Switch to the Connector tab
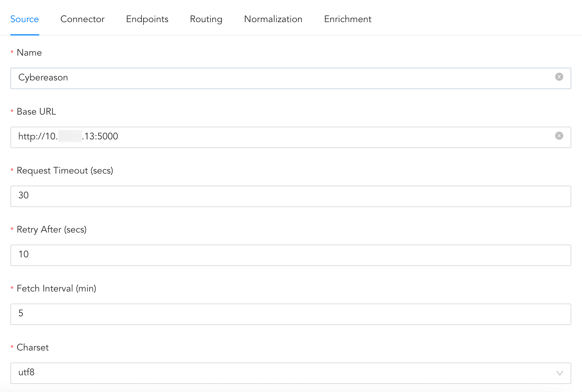 (x=82, y=19)
